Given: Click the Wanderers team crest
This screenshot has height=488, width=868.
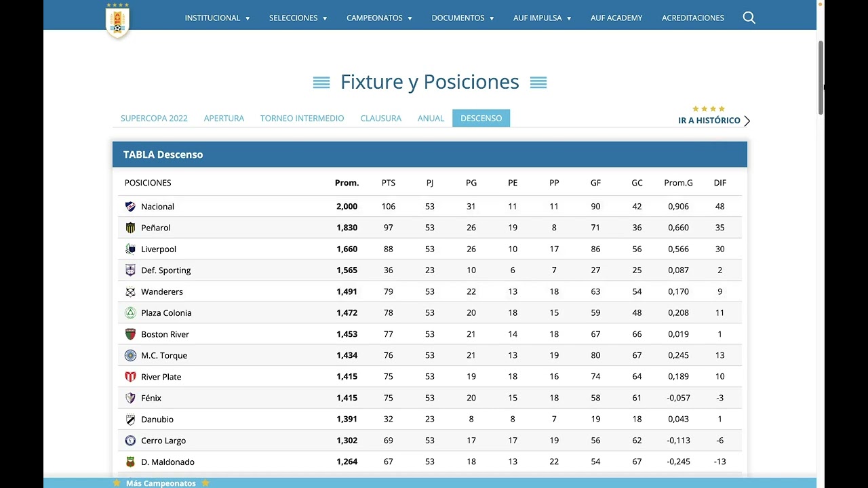Looking at the screenshot, I should [x=130, y=291].
